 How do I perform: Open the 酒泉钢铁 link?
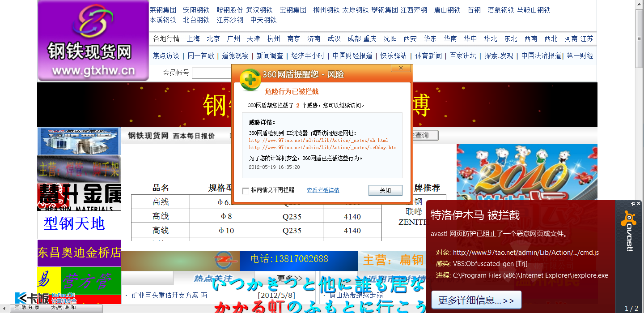[x=501, y=10]
